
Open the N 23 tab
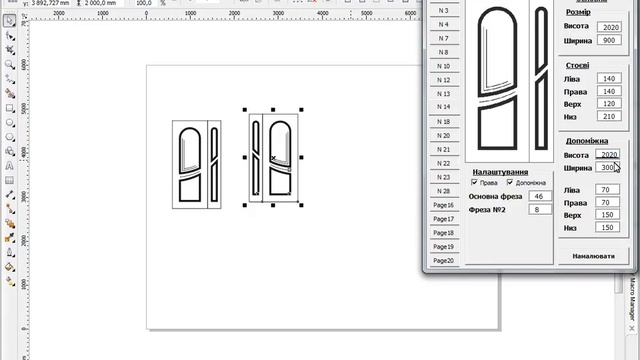[x=444, y=177]
